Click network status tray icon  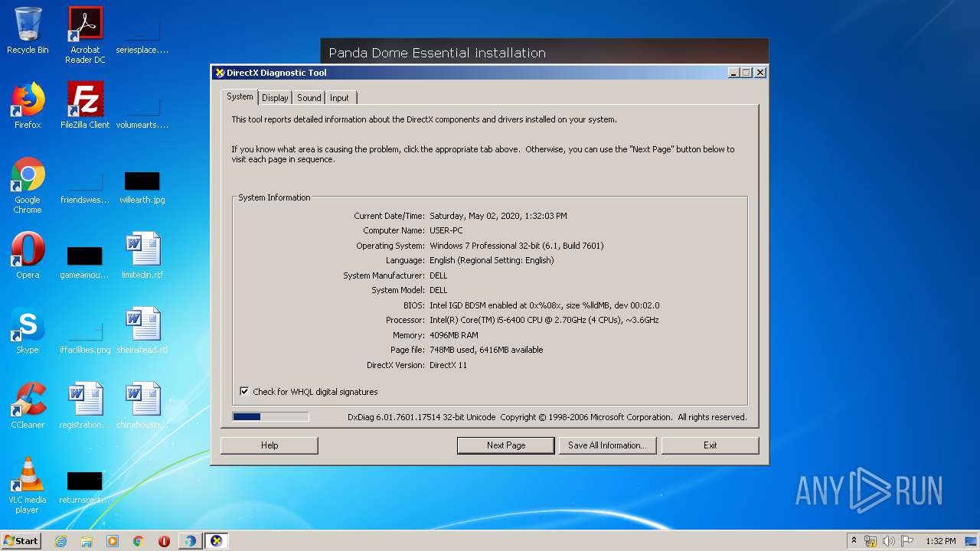click(871, 541)
